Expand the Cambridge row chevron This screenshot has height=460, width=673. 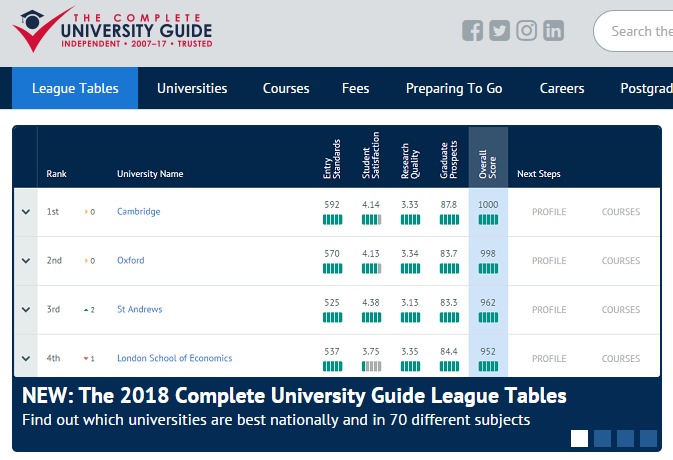click(25, 212)
